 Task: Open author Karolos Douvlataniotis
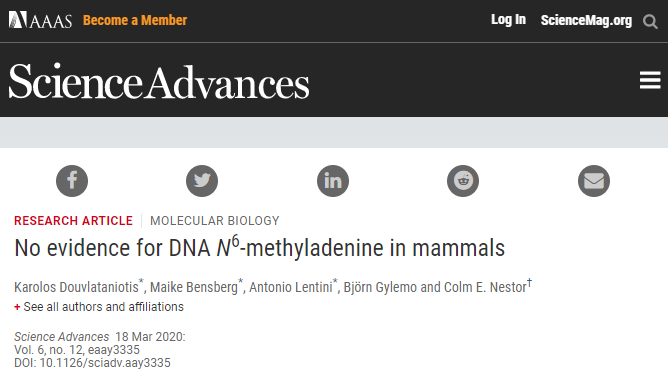pos(76,287)
